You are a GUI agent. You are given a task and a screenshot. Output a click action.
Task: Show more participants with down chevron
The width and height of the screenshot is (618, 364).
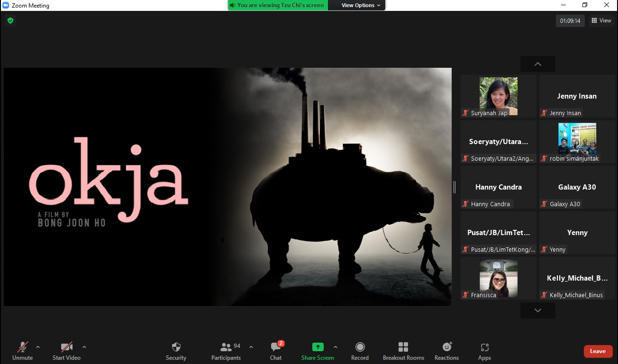[538, 310]
